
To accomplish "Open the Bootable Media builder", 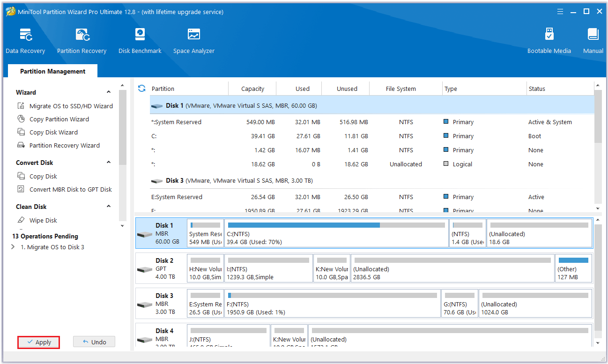I will [x=549, y=41].
